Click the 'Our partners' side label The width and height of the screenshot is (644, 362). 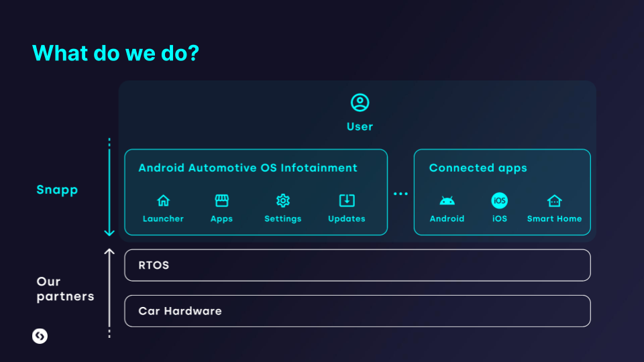[x=65, y=289]
